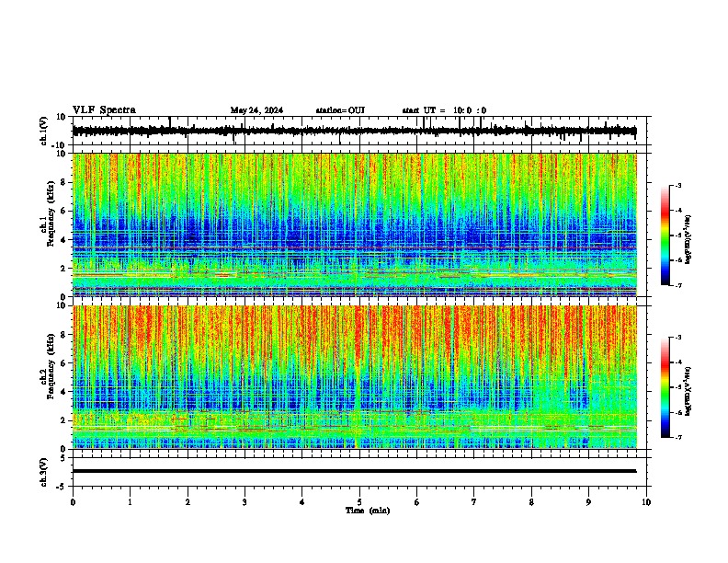The width and height of the screenshot is (728, 563).
Task: Click the ch.2 frequency spectrogram panel
Action: click(x=354, y=377)
